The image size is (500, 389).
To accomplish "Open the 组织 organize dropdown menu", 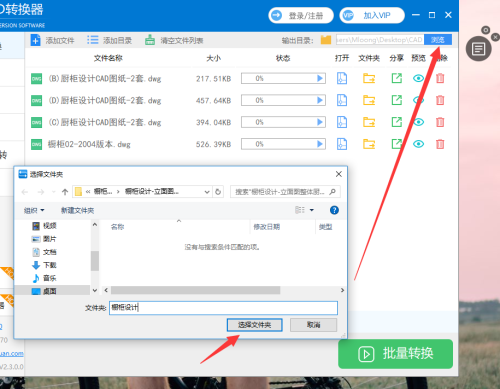I will tap(34, 210).
